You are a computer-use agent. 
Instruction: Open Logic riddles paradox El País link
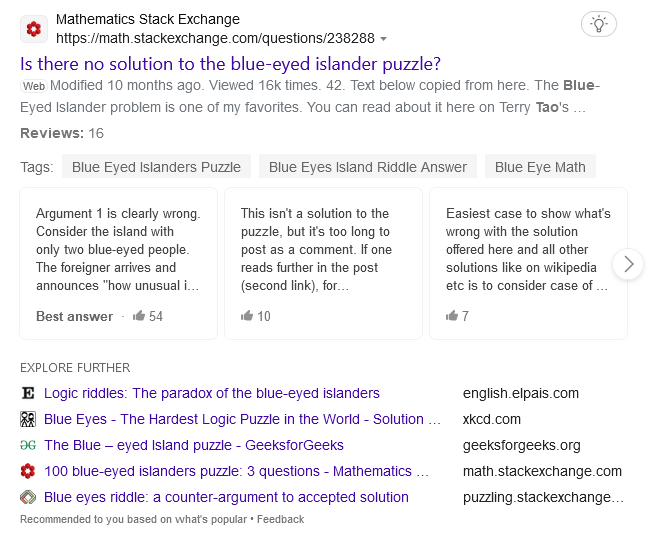pos(212,393)
